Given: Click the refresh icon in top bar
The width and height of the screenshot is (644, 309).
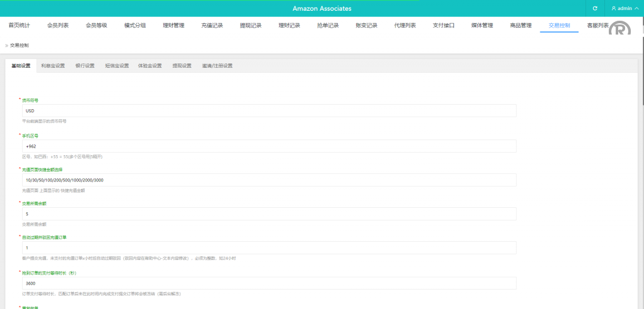Looking at the screenshot, I should (594, 9).
